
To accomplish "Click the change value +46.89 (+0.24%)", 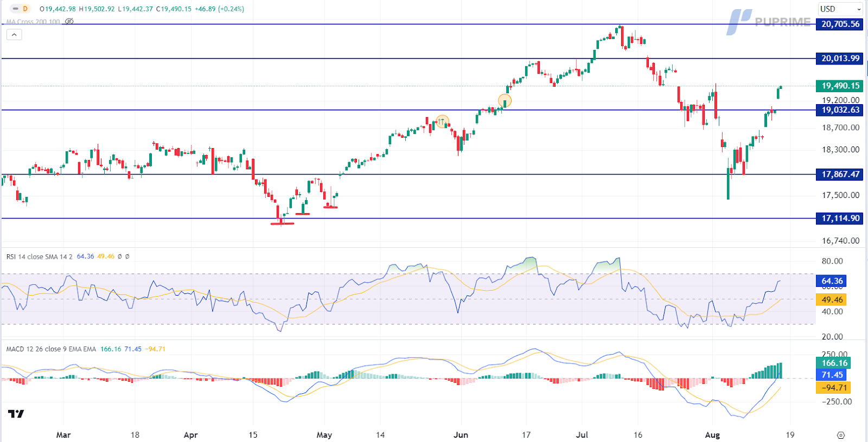I will (219, 9).
